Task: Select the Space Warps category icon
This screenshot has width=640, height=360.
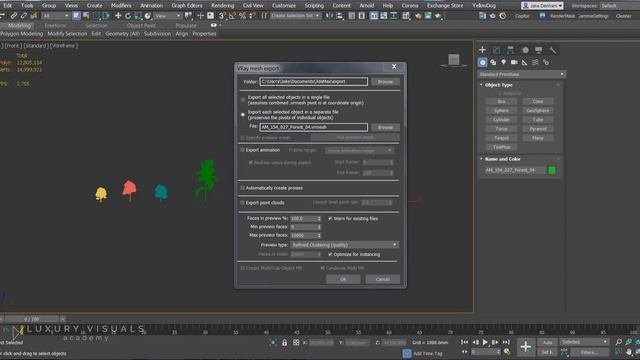Action: pyautogui.click(x=535, y=62)
